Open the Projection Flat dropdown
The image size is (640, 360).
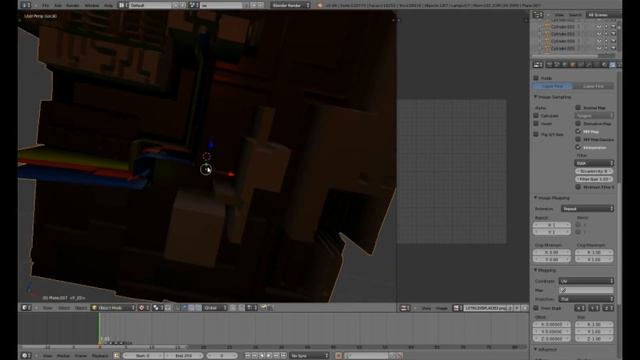586,299
